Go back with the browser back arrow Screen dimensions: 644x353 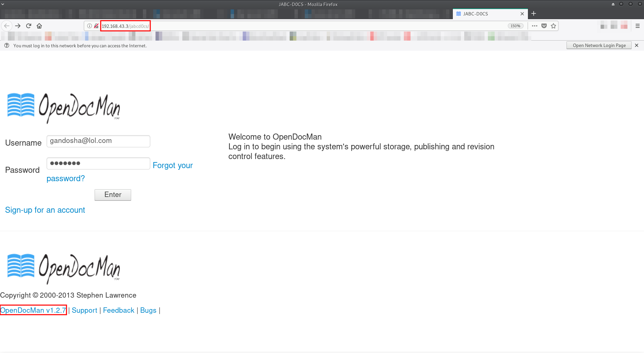(7, 26)
